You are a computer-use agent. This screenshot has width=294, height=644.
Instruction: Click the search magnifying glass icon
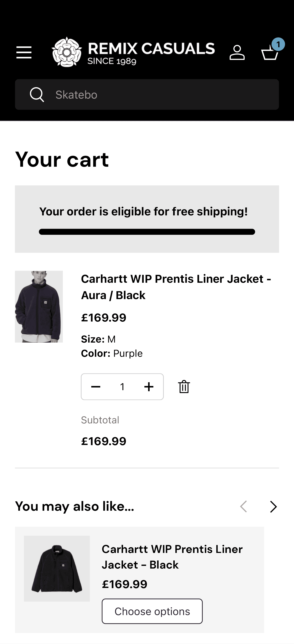(x=37, y=94)
